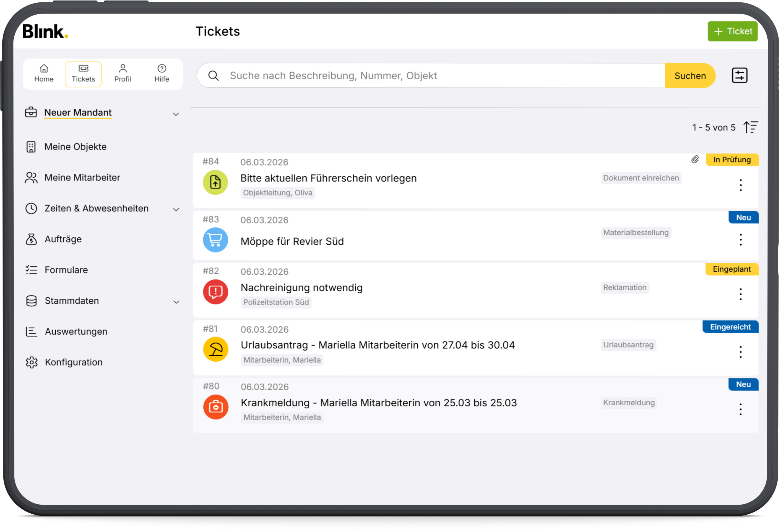This screenshot has height=532, width=780.
Task: Create a new ticket with + Ticket
Action: (732, 32)
